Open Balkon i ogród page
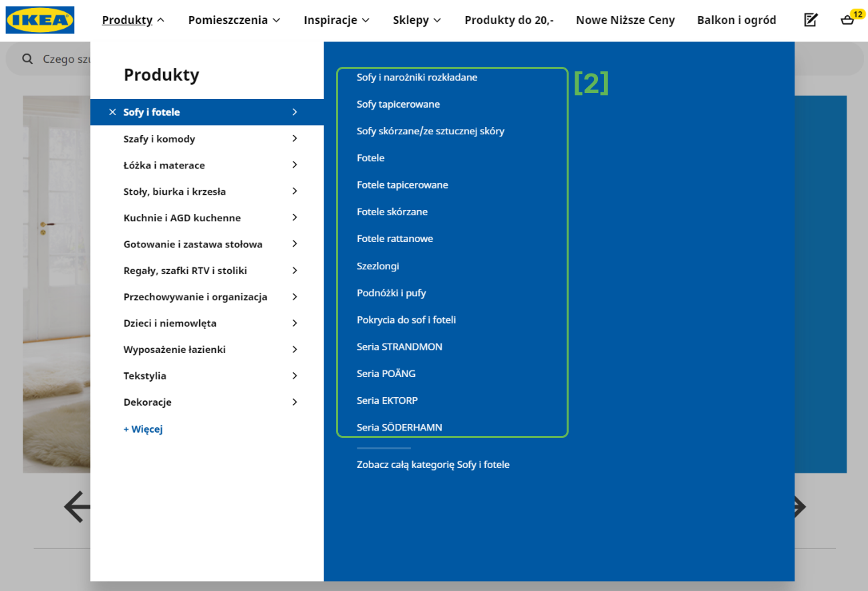This screenshot has width=868, height=591. (736, 20)
